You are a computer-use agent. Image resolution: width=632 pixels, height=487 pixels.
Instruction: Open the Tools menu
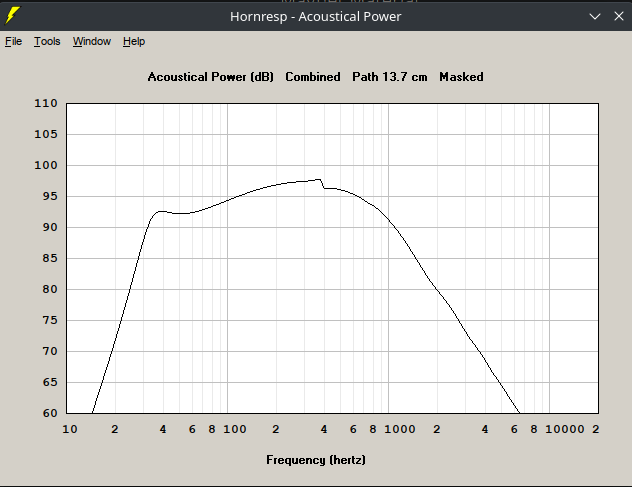pos(47,42)
